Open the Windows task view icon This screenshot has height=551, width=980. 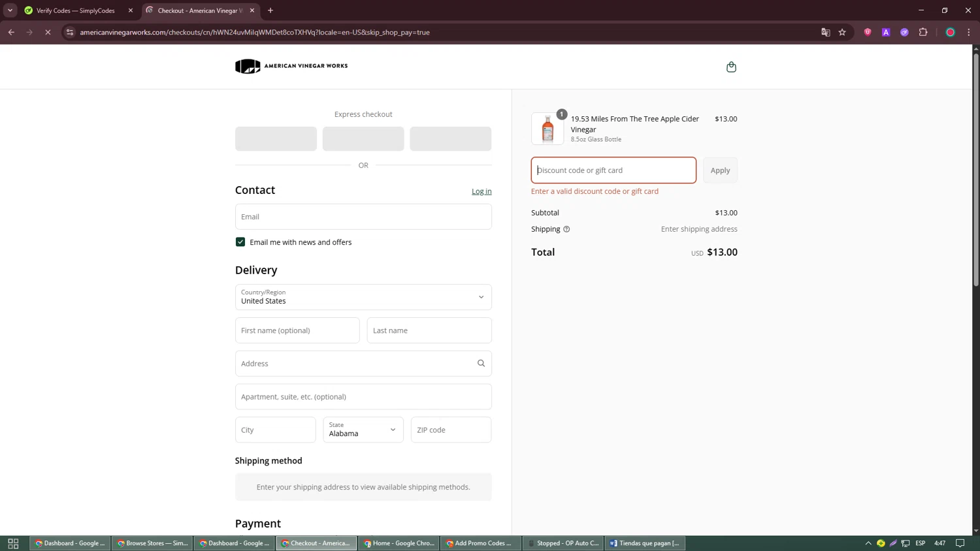pyautogui.click(x=13, y=543)
